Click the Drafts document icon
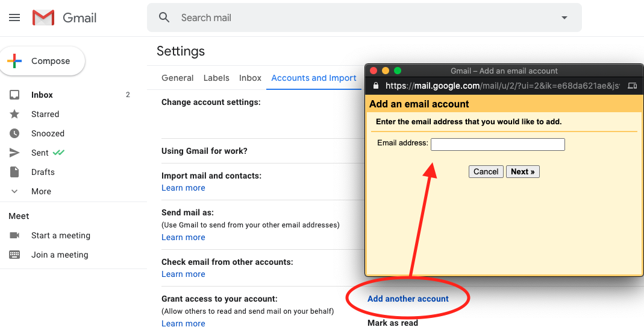This screenshot has width=644, height=330. [x=14, y=172]
